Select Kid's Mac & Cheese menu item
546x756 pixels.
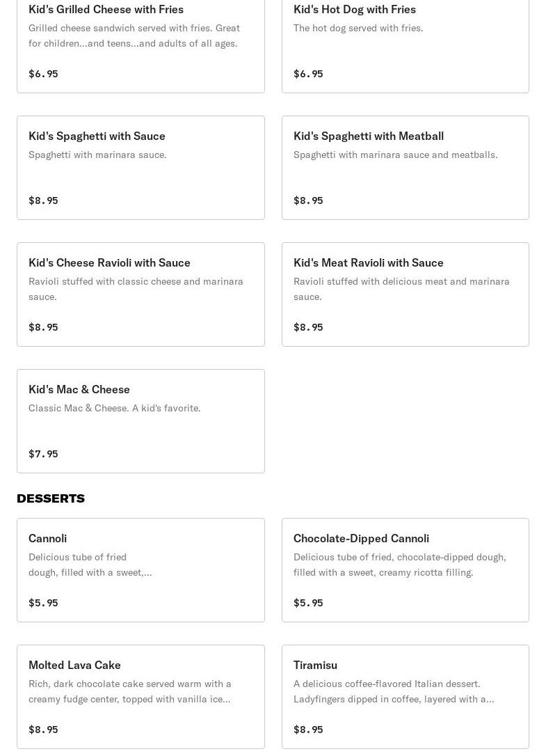(140, 421)
